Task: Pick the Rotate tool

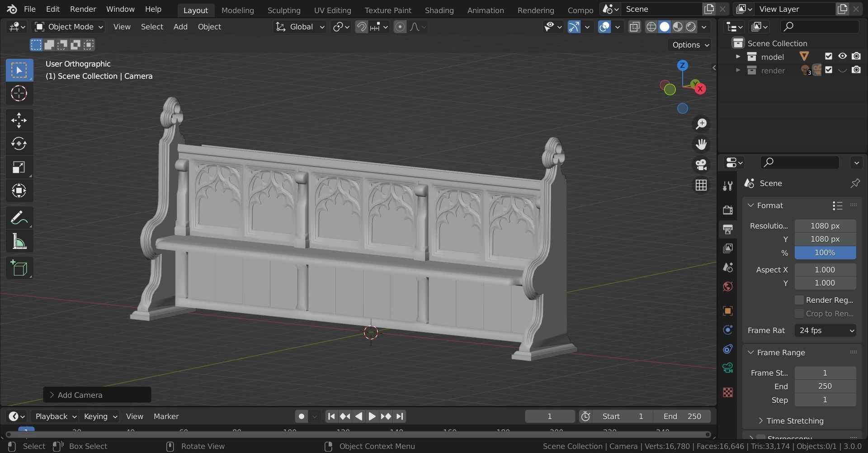Action: point(19,143)
